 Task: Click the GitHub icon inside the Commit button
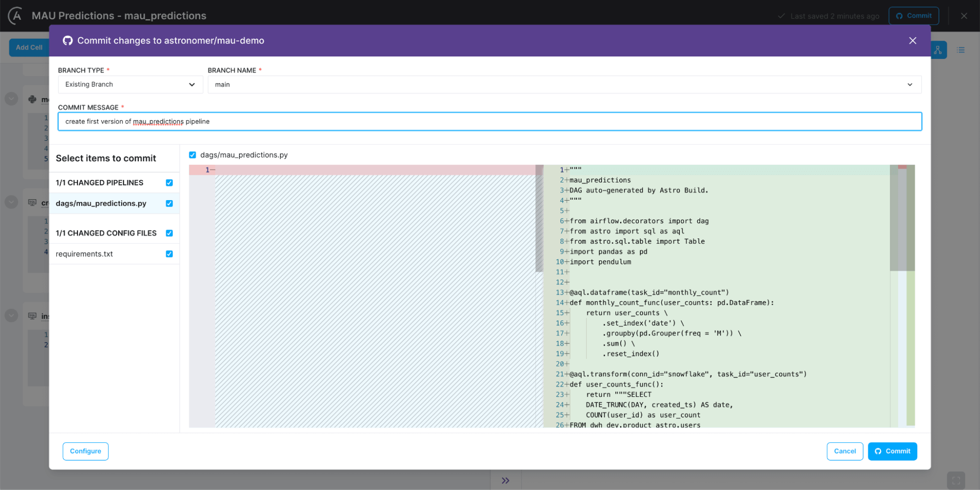pos(878,451)
